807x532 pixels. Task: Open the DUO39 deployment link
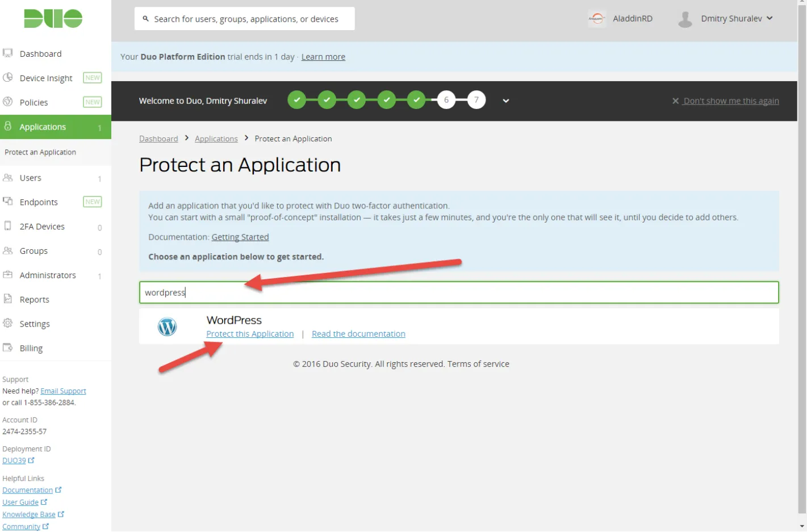[18, 460]
